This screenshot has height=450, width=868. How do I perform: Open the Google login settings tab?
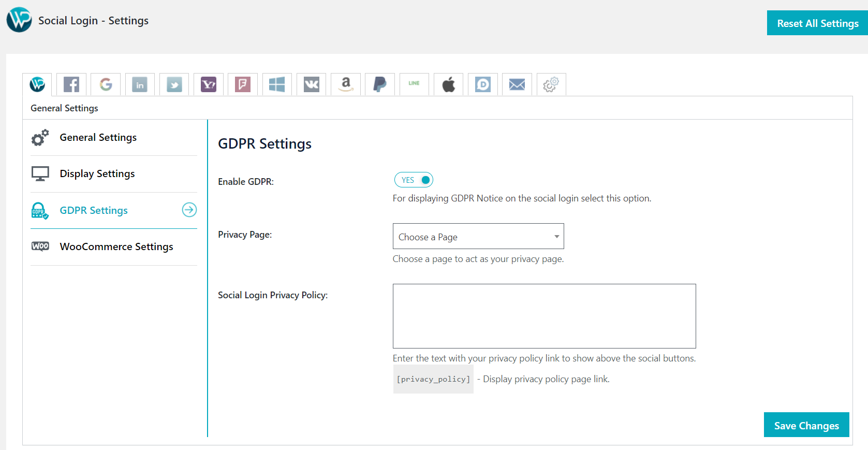click(x=106, y=84)
